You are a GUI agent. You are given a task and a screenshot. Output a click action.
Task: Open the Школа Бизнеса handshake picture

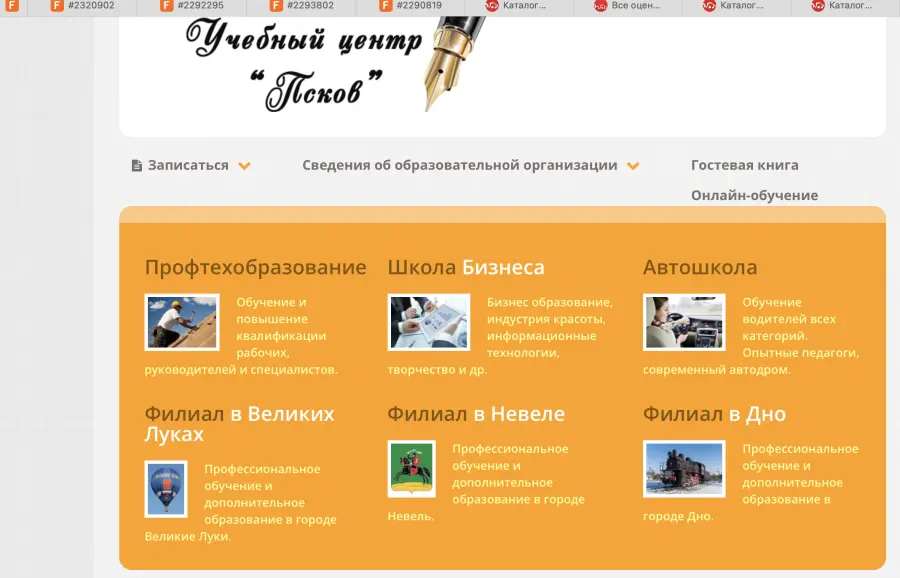tap(428, 322)
